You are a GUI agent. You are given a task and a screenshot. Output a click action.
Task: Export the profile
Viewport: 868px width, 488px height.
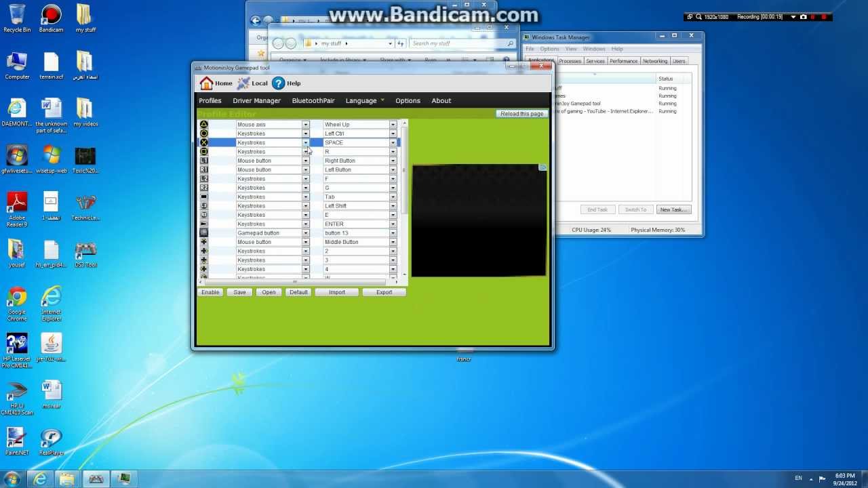pos(384,292)
